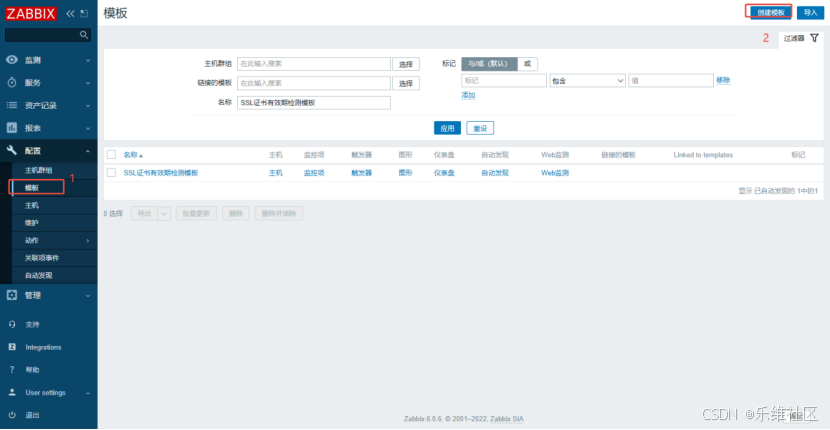The image size is (830, 430).
Task: Expand the 服务 menu chevron
Action: (x=88, y=83)
